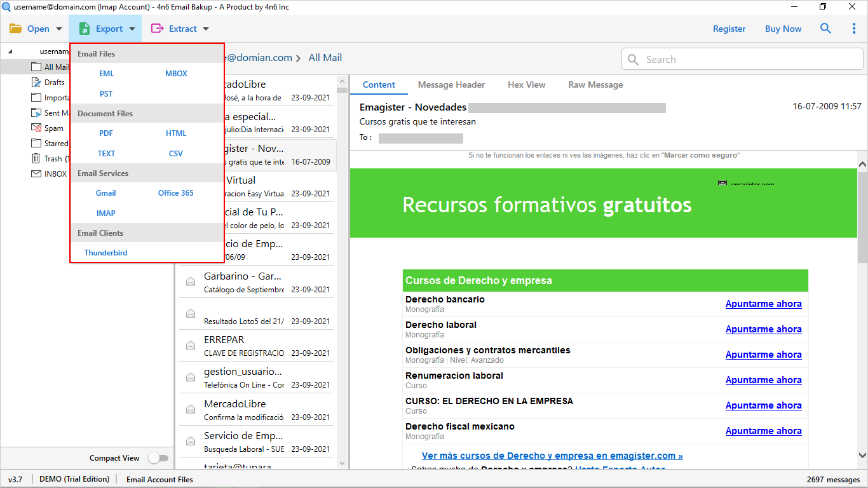This screenshot has width=868, height=488.
Task: Select the Sent Mail folder icon
Action: click(37, 112)
